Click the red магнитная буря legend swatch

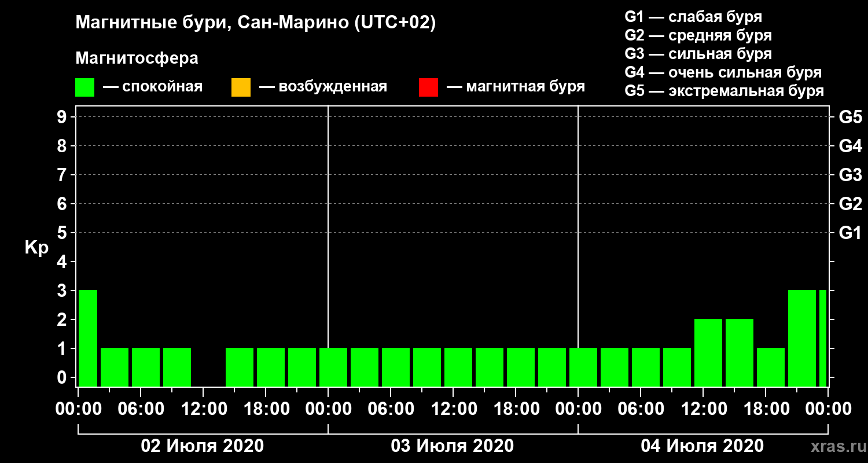pos(428,87)
